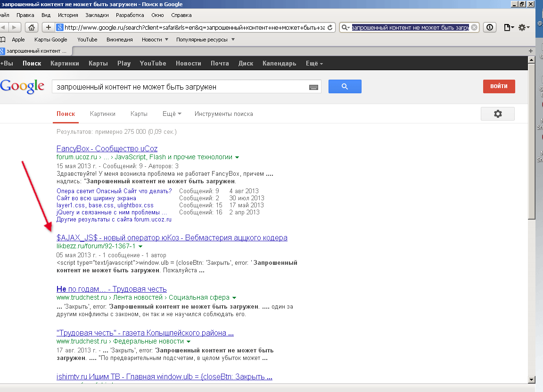
Task: Click the blue Google search button
Action: (345, 86)
